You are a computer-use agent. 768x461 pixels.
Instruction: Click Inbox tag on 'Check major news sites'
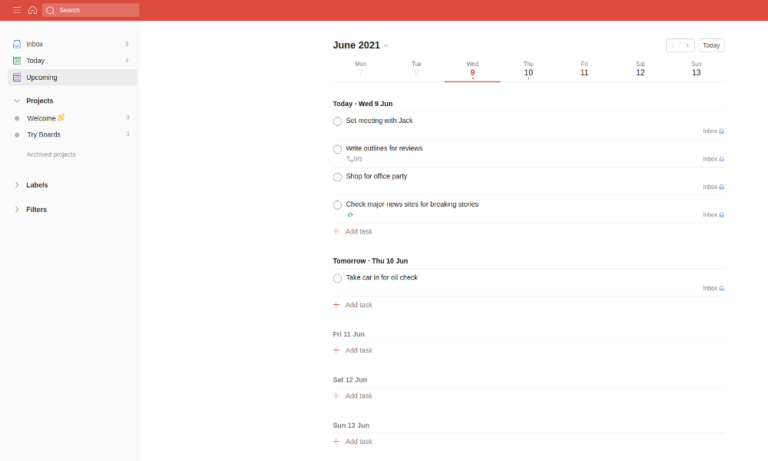tap(713, 215)
